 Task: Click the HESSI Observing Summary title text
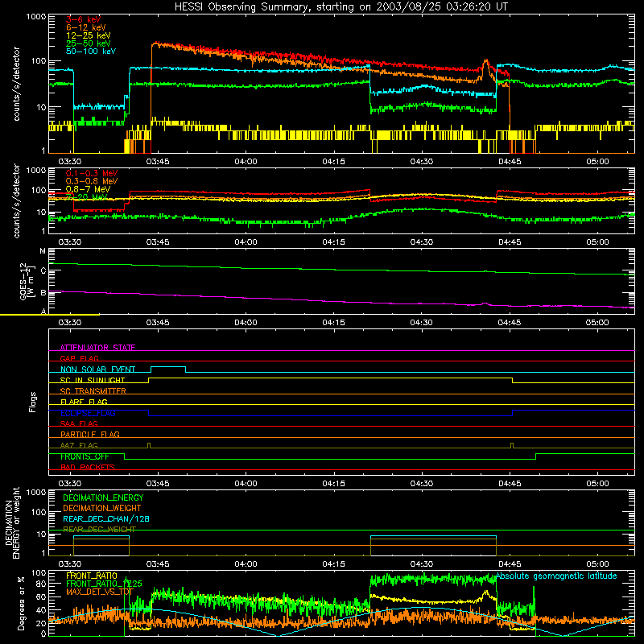point(341,6)
